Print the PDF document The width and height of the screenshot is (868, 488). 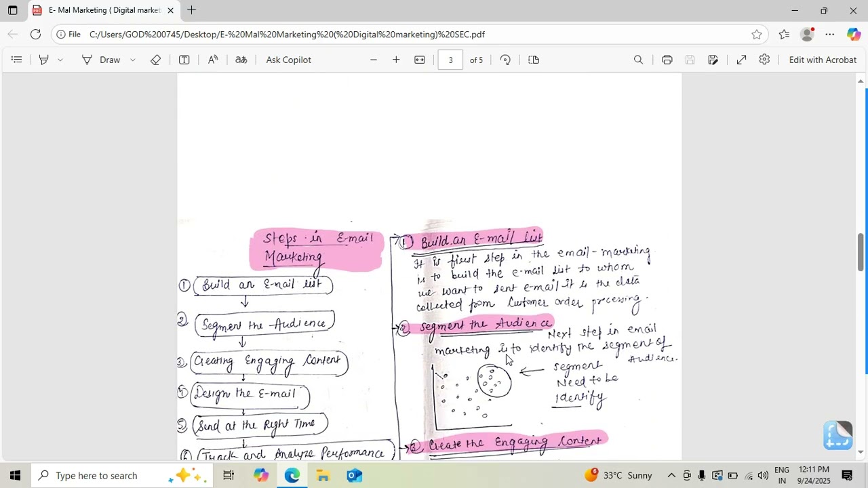[x=667, y=60]
